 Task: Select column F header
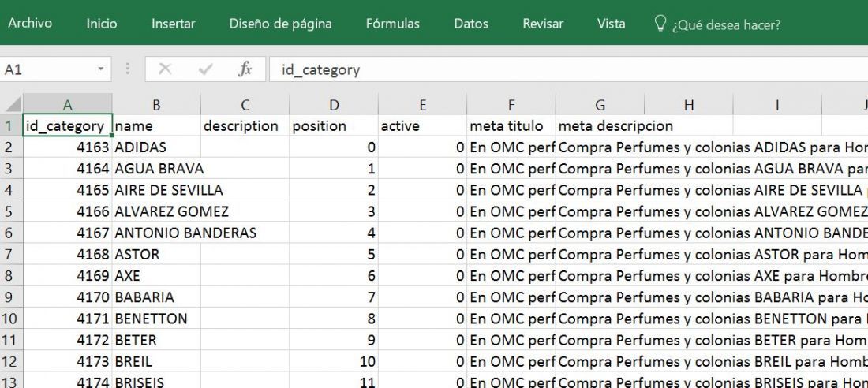[511, 104]
